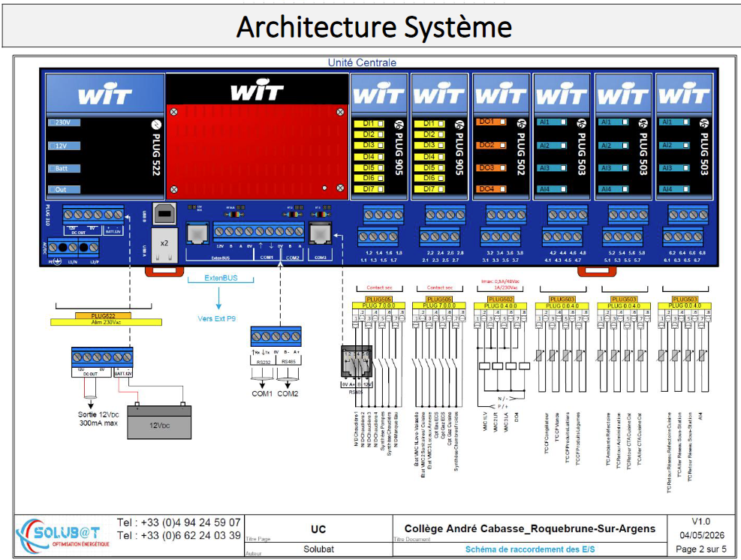741x560 pixels.
Task: Click the red Imax 0,5A/48Vac note
Action: 500,284
